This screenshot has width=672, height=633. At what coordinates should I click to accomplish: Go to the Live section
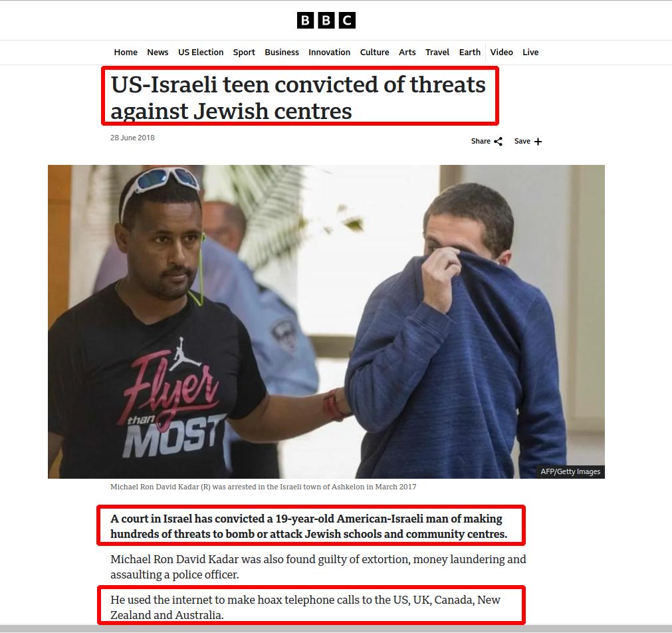click(530, 53)
